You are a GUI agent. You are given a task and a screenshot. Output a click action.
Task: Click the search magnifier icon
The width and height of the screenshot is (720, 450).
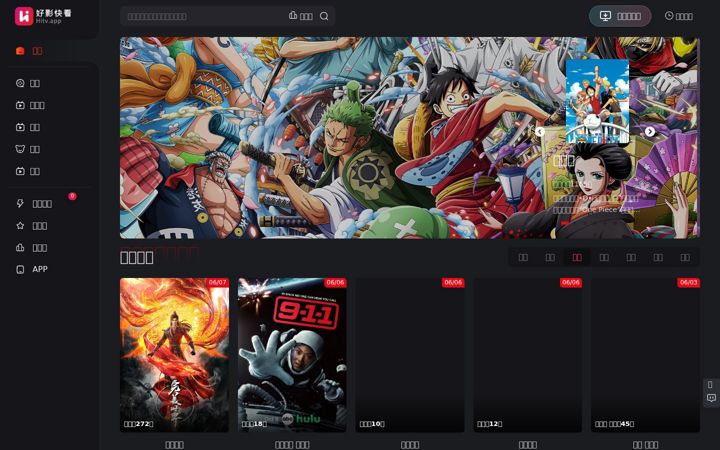coord(324,16)
